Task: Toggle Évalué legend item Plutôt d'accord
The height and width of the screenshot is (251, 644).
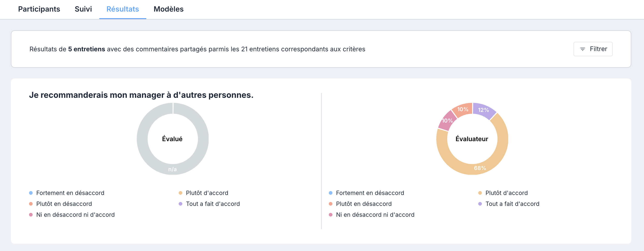Action: click(203, 193)
